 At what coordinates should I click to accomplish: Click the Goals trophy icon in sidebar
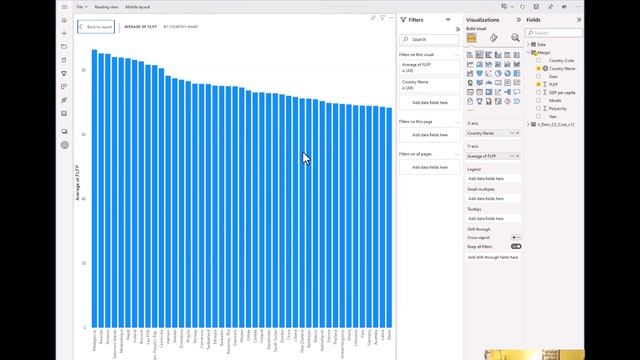[x=64, y=73]
